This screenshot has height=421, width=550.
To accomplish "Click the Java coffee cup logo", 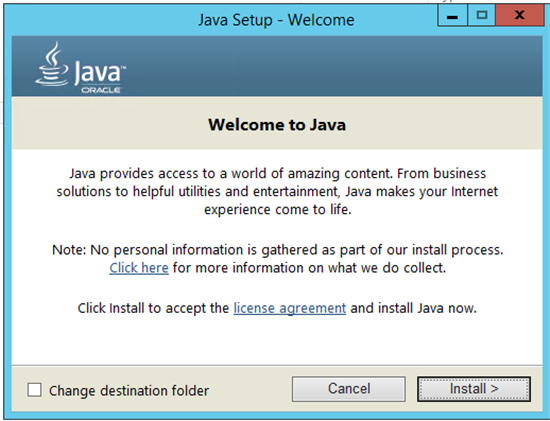I will 52,64.
